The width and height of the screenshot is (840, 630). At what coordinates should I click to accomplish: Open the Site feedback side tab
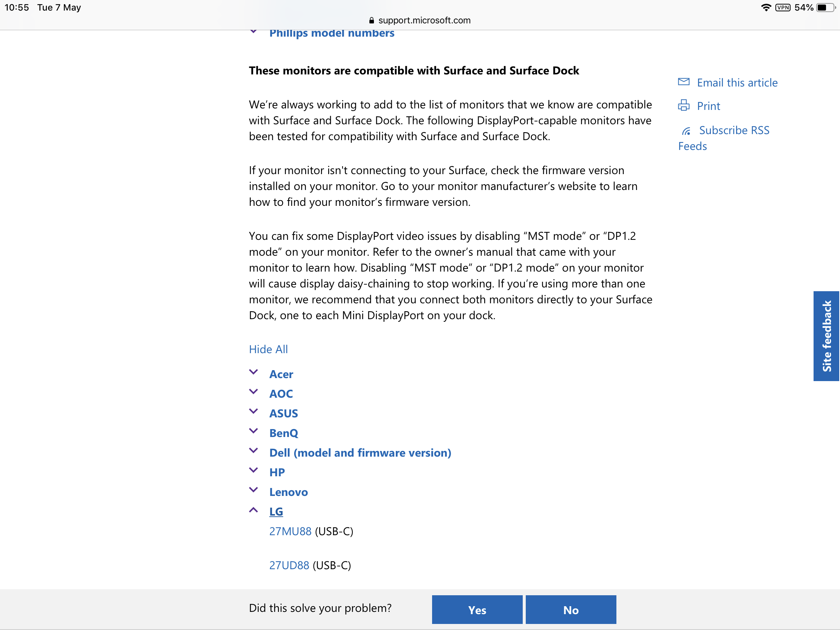pyautogui.click(x=826, y=336)
